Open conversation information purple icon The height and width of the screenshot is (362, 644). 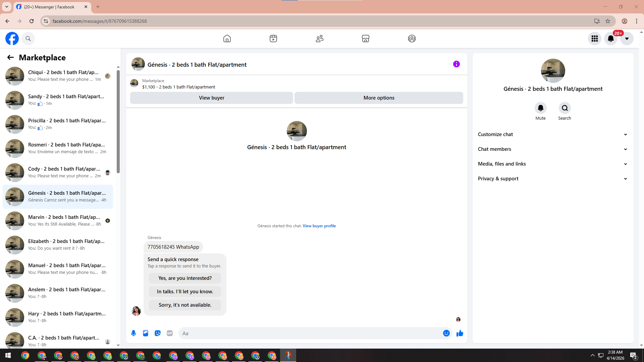tap(456, 64)
